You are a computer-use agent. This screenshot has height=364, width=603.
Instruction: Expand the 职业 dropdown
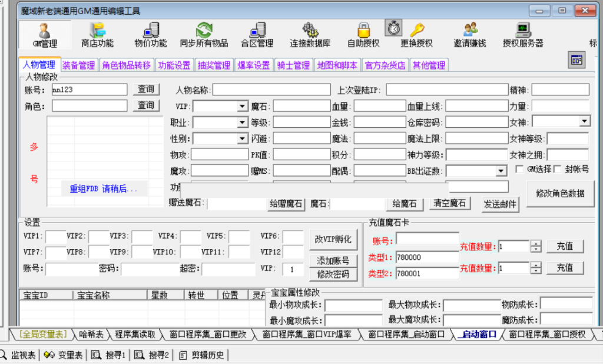[242, 123]
